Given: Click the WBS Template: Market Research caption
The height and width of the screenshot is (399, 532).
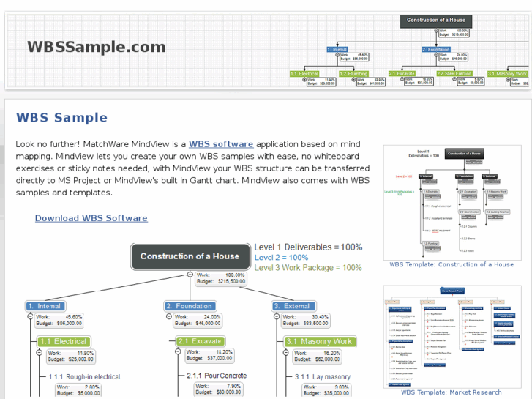Looking at the screenshot, I should point(452,392).
